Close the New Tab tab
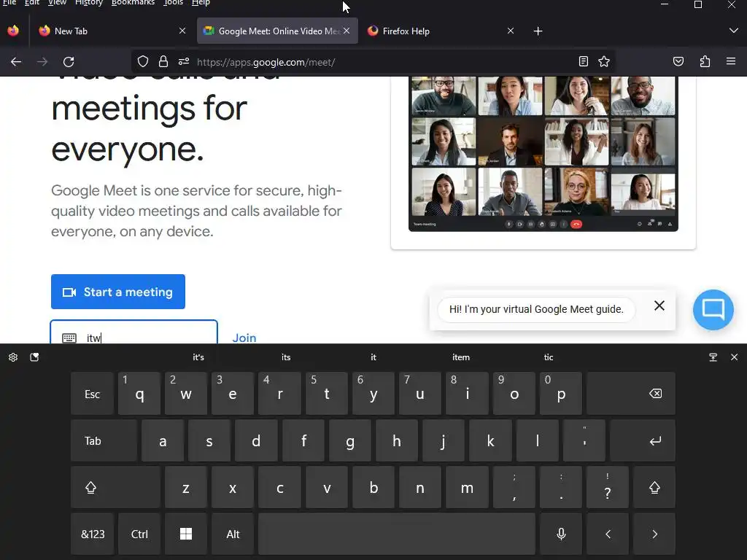The width and height of the screenshot is (747, 560). (x=182, y=31)
